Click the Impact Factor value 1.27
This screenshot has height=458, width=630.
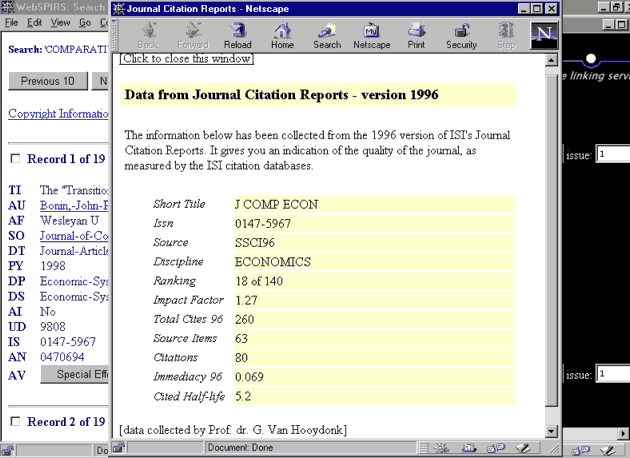coord(246,301)
